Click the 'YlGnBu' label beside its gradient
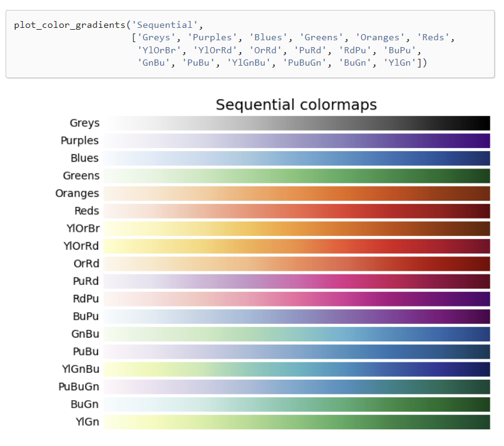Screen dimensions: 504x446 pos(81,369)
